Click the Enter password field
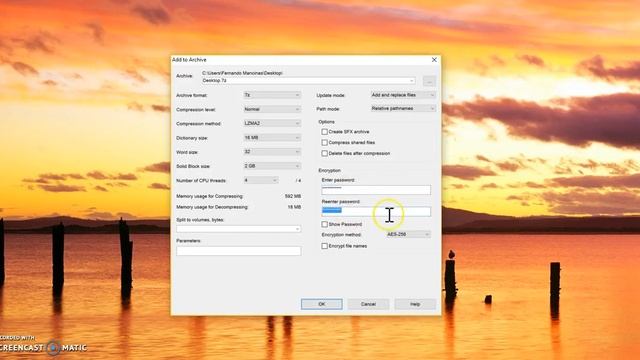 (x=376, y=190)
